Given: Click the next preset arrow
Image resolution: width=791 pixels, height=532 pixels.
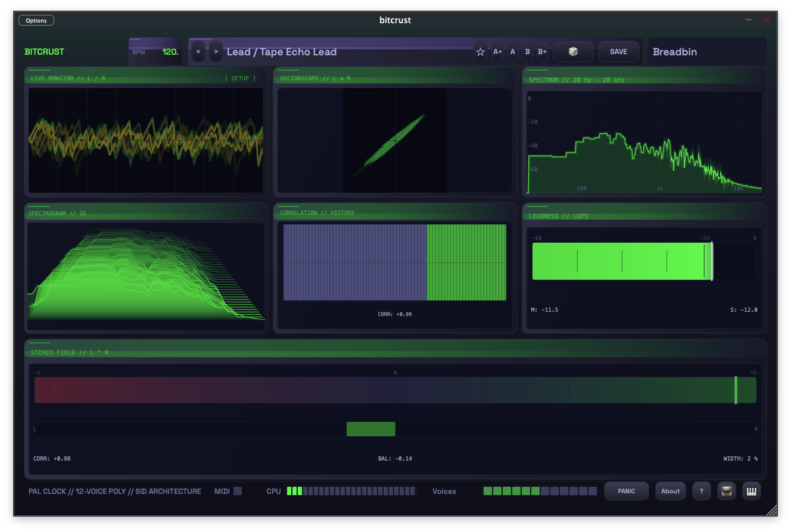Looking at the screenshot, I should [x=216, y=52].
